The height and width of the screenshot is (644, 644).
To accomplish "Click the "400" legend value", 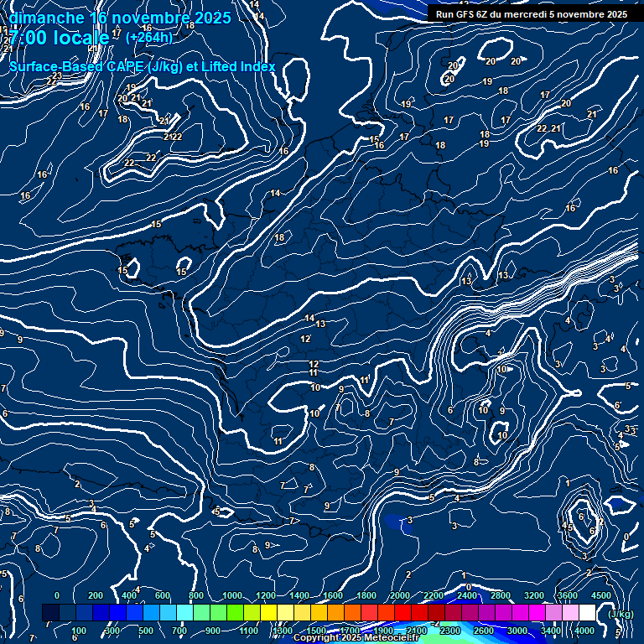I will [129, 595].
